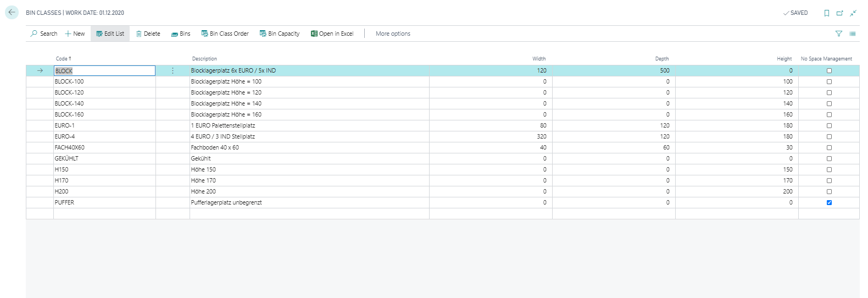This screenshot has width=868, height=298.
Task: Click description '1 EURO Palettenstellplatz'
Action: (223, 125)
